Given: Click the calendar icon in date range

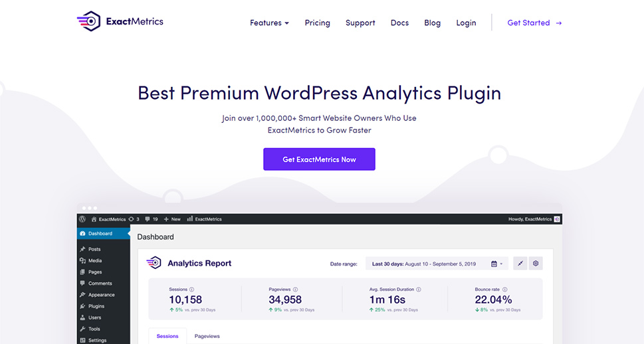Looking at the screenshot, I should click(x=494, y=264).
